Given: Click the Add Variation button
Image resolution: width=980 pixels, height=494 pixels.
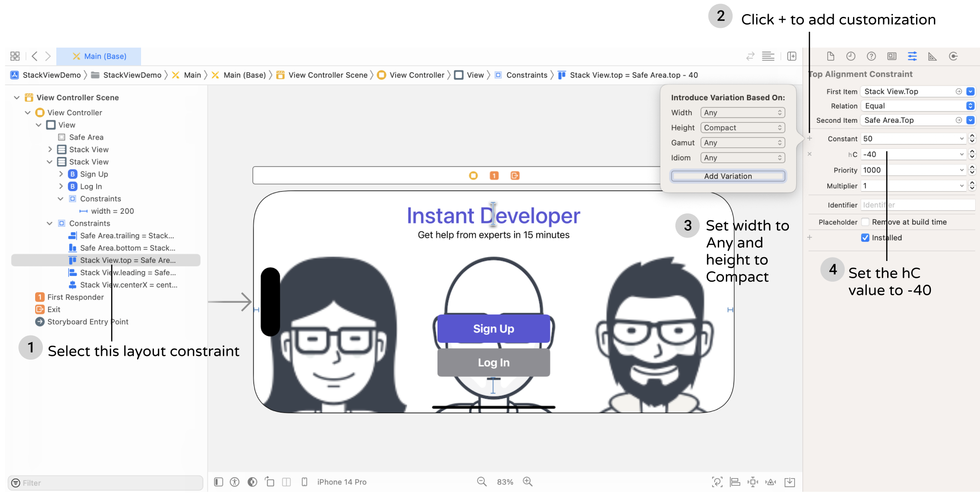Looking at the screenshot, I should click(727, 176).
